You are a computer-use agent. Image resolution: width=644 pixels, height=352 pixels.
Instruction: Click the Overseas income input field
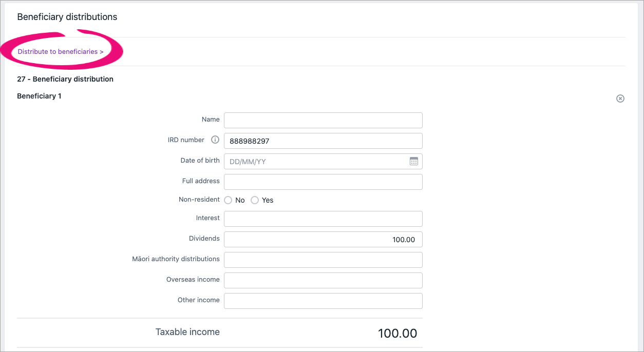tap(323, 280)
